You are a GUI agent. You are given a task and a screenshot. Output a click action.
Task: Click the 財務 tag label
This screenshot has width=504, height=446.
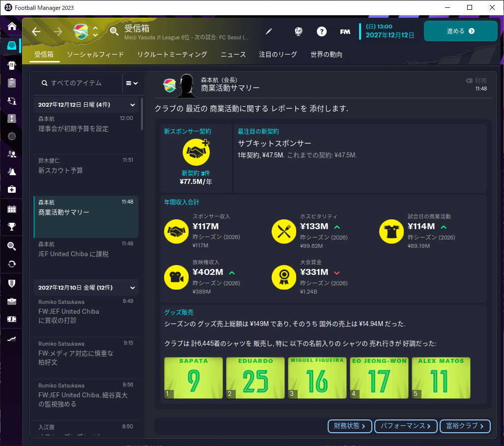[476, 81]
